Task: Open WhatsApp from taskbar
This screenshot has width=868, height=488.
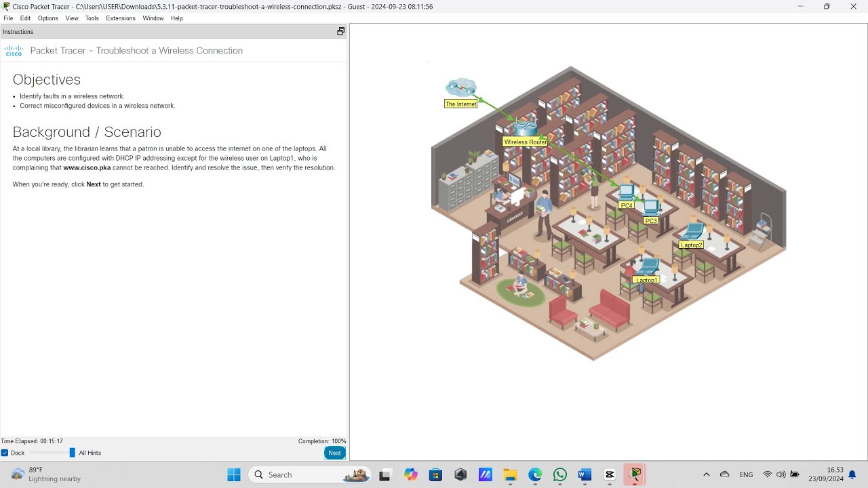Action: [x=560, y=474]
